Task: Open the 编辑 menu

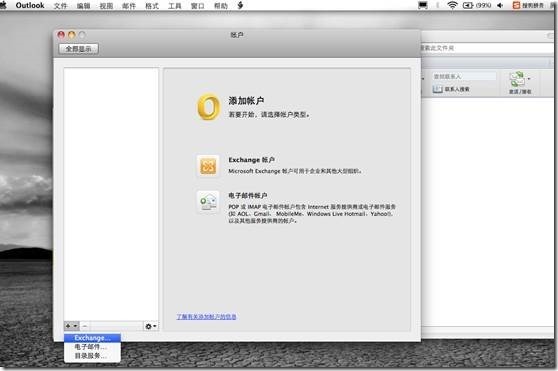Action: [x=83, y=6]
